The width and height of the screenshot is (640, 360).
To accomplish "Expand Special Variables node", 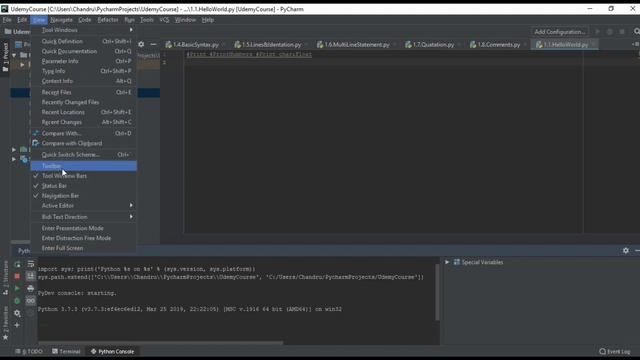I will click(447, 262).
